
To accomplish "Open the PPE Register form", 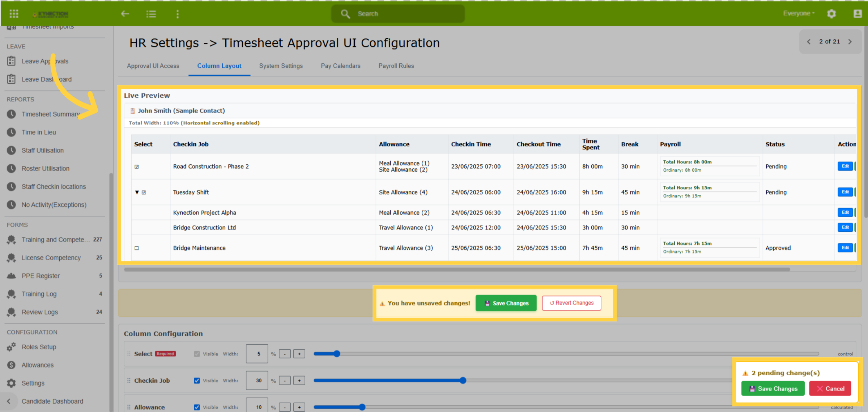I will pyautogui.click(x=41, y=276).
